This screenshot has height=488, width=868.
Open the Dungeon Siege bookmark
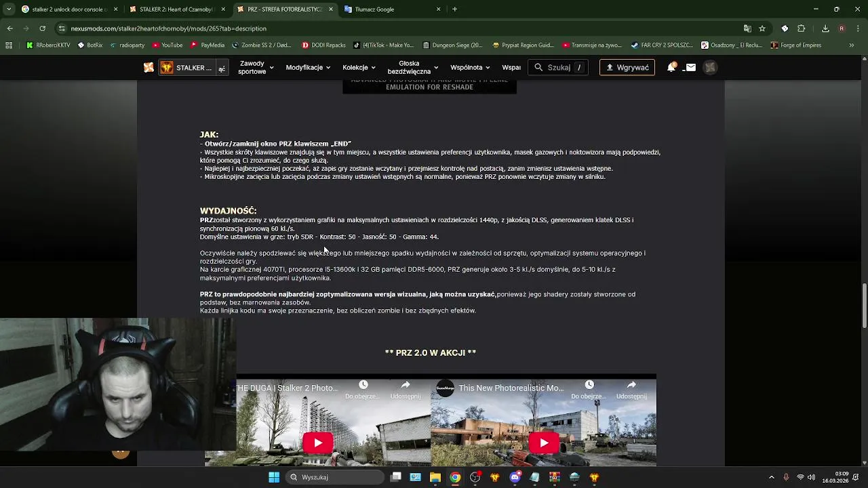pos(452,45)
